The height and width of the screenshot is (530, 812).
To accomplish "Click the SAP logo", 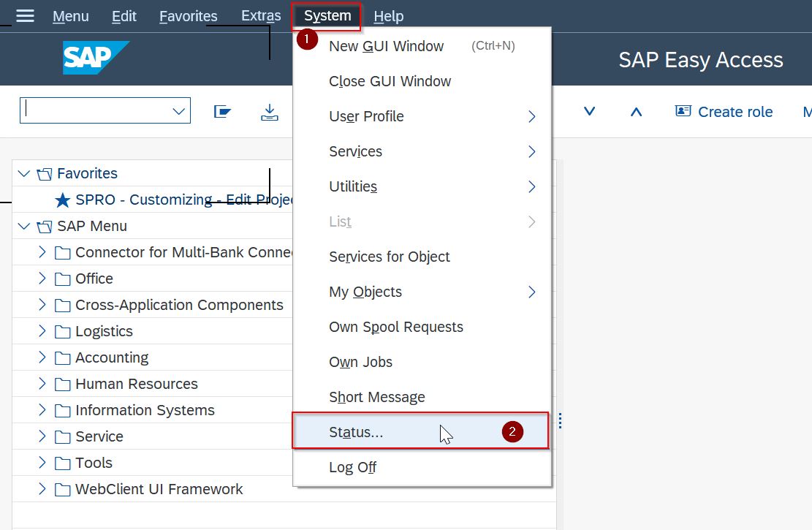I will (x=96, y=58).
